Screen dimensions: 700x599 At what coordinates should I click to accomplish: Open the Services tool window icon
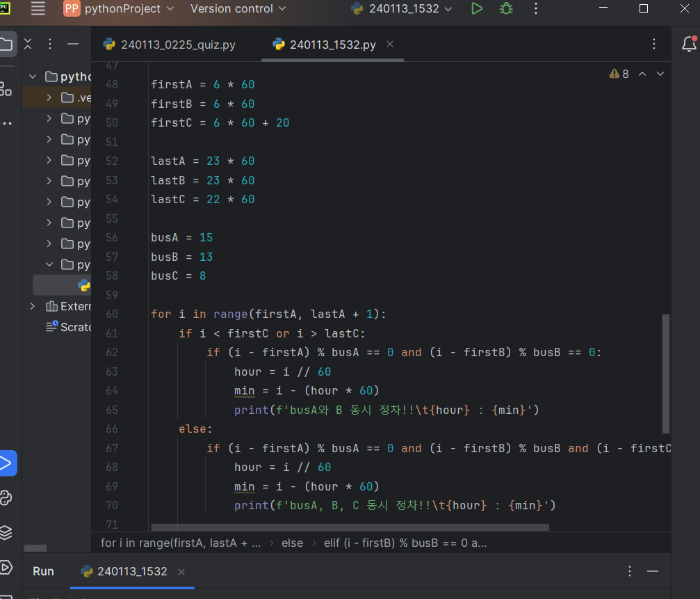click(6, 567)
